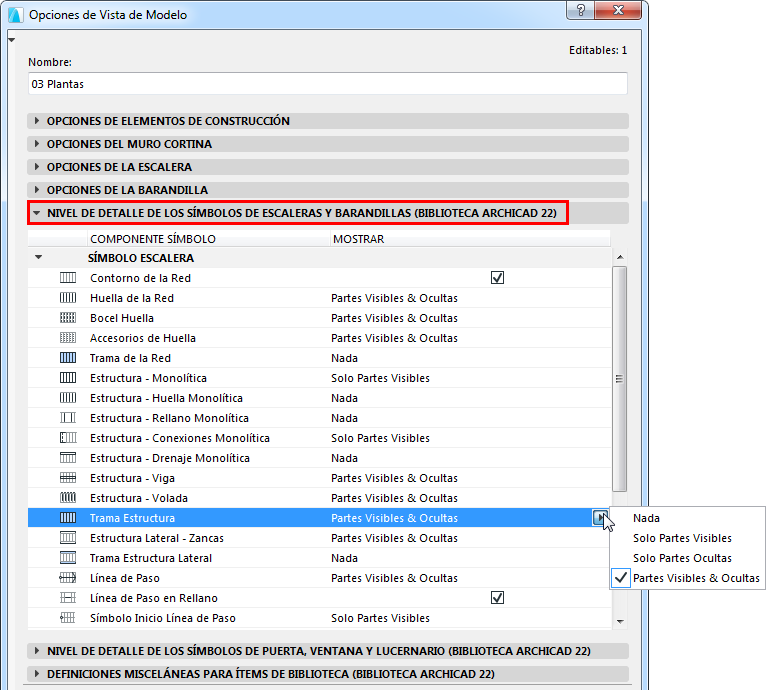Click the Trama Estructura row icon
This screenshot has width=767, height=690.
68,518
